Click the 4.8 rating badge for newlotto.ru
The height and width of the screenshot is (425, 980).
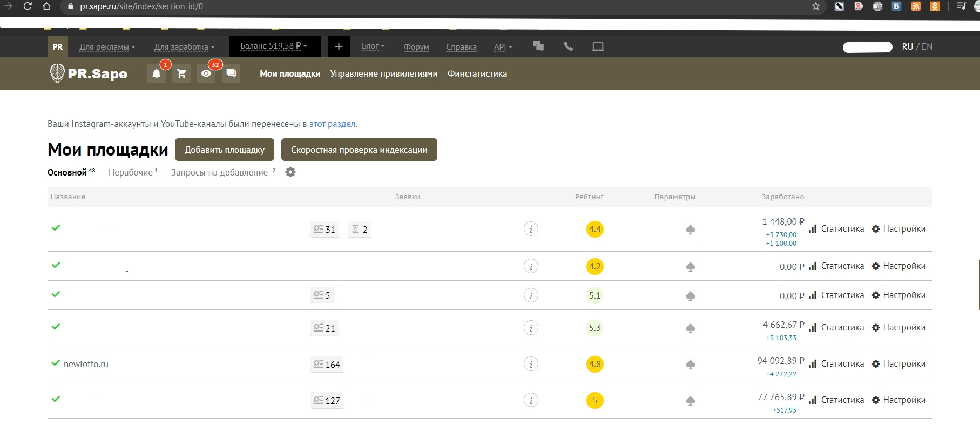pyautogui.click(x=594, y=365)
